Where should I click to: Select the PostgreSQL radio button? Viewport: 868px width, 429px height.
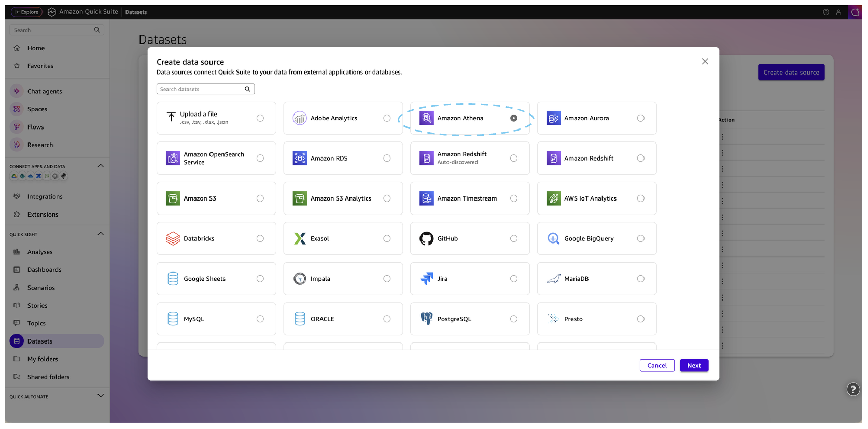coord(514,319)
